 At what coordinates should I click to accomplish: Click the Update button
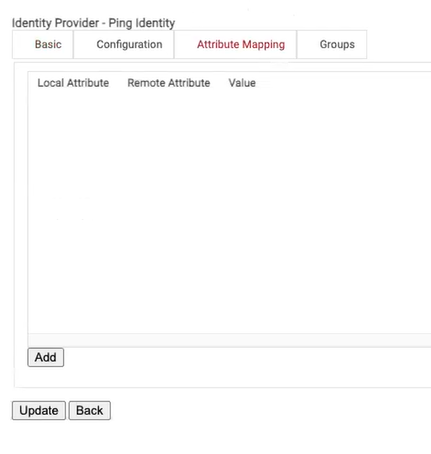39,410
